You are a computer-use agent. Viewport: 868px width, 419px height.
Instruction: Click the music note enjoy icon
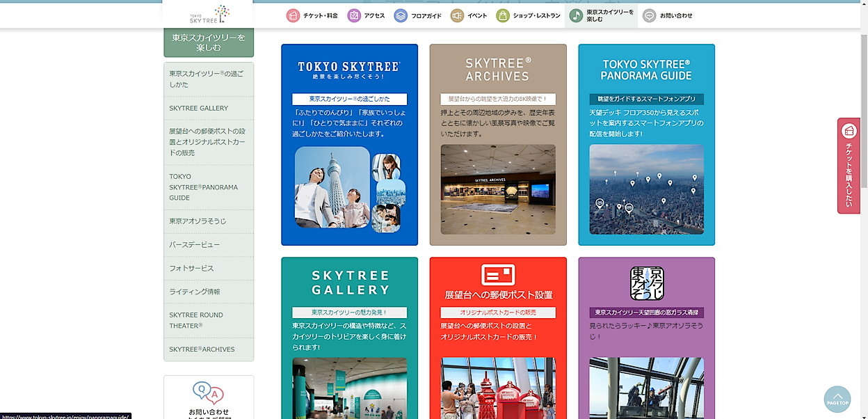tap(576, 15)
